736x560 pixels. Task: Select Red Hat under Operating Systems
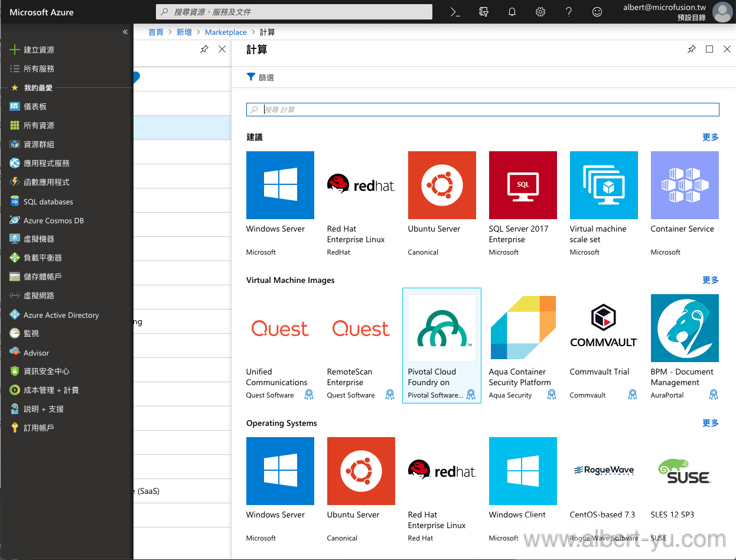tap(442, 490)
